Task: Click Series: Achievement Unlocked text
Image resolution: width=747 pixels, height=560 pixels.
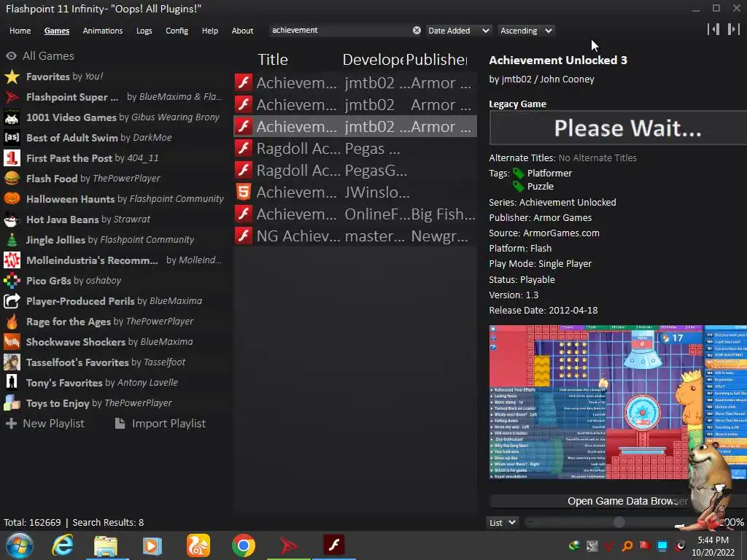Action: (552, 203)
